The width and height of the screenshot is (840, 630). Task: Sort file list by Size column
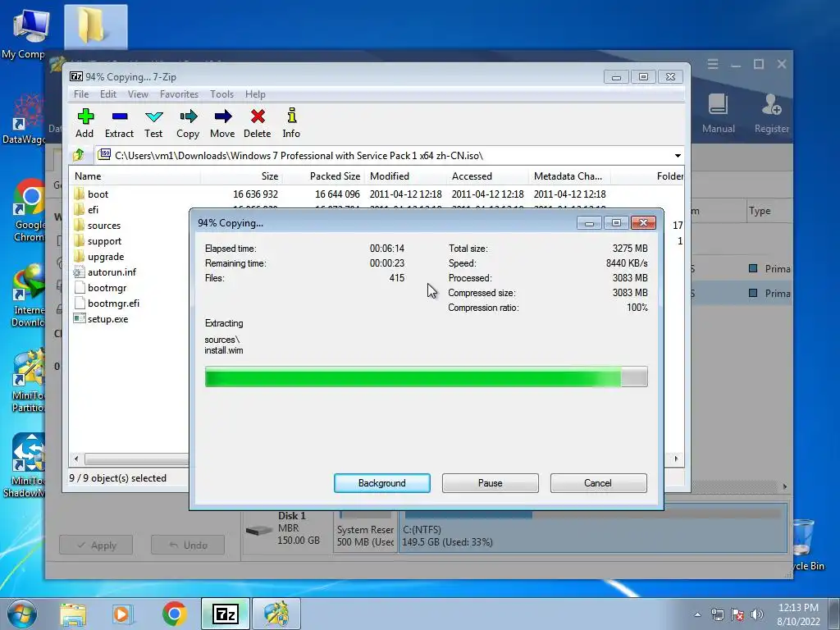(242, 176)
